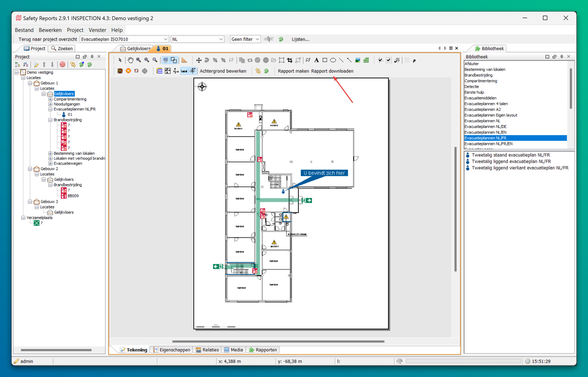This screenshot has width=588, height=377.
Task: Select the ruler measure tool
Action: [184, 60]
